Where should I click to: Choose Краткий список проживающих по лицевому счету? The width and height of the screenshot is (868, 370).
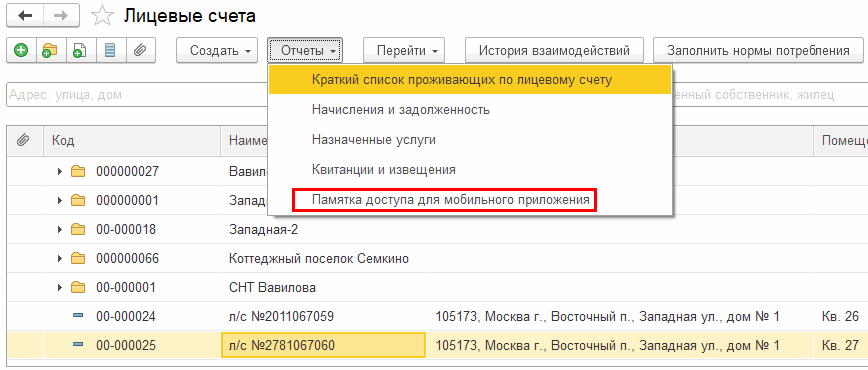coord(470,80)
